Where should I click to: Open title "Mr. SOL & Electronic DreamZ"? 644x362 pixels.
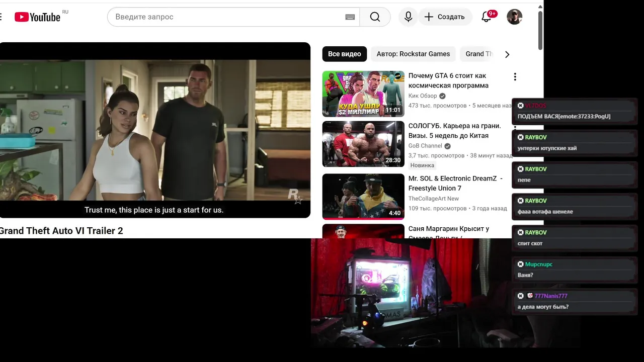tap(455, 184)
